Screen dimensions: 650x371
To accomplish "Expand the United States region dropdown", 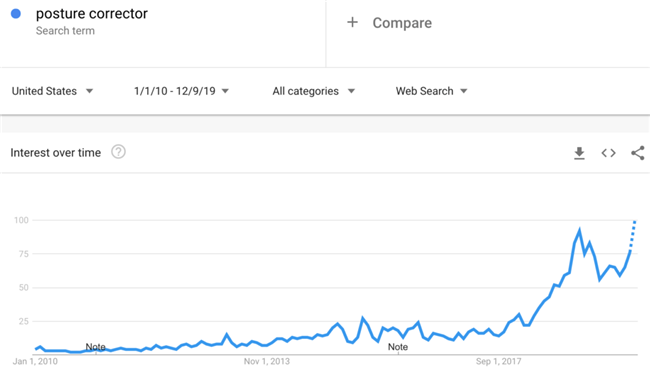I will [x=52, y=91].
